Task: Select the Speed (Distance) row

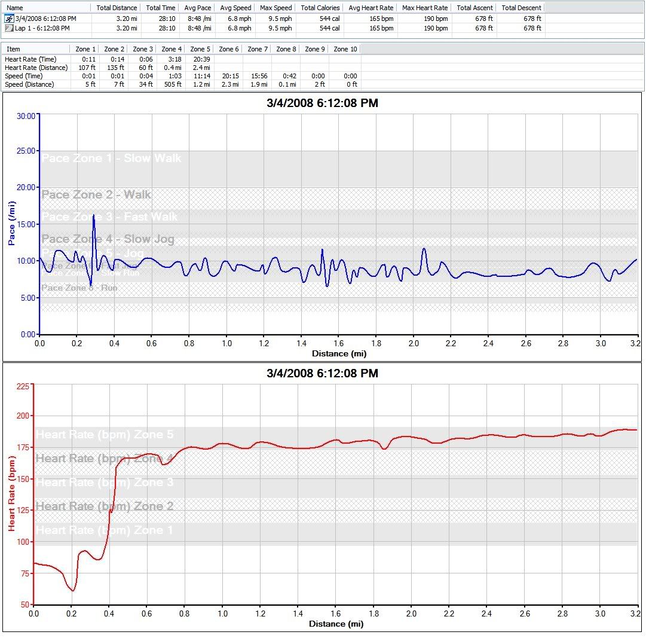Action: click(29, 84)
